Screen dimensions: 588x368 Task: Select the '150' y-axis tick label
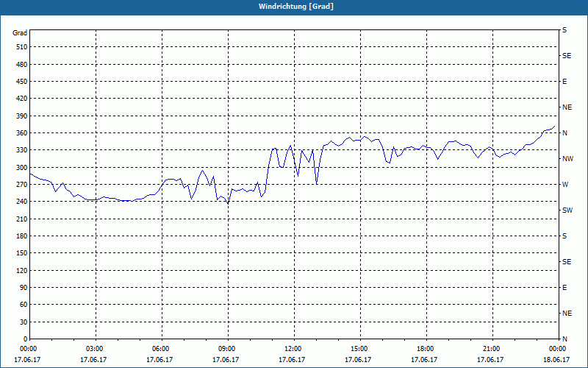[x=22, y=253]
